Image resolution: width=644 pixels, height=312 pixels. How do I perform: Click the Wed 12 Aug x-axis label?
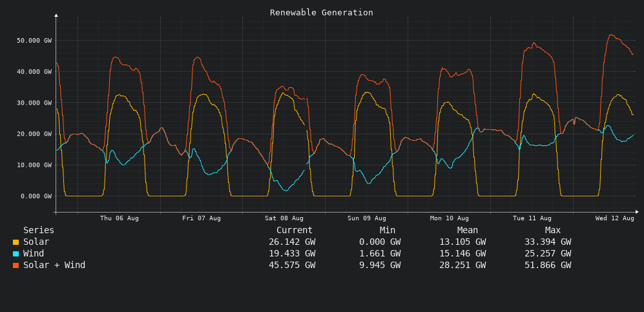[615, 218]
